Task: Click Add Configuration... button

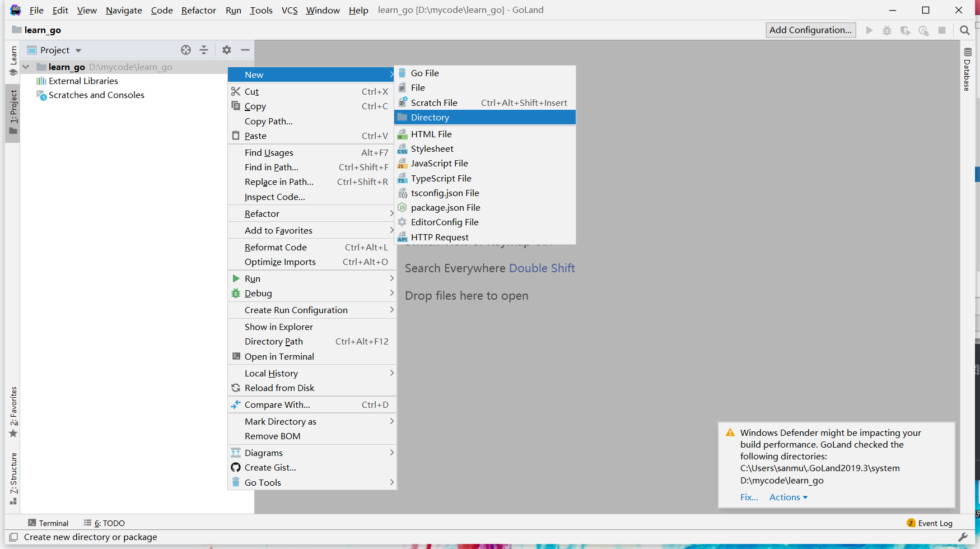Action: (810, 30)
